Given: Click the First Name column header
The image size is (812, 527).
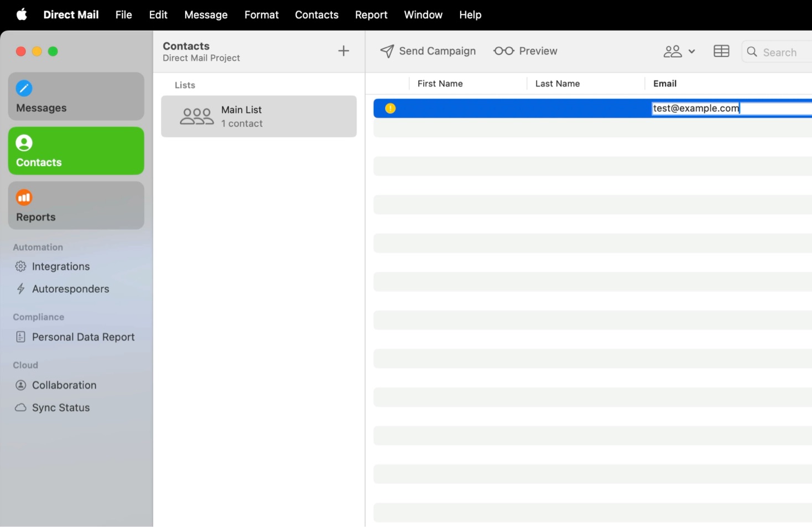Looking at the screenshot, I should (440, 84).
